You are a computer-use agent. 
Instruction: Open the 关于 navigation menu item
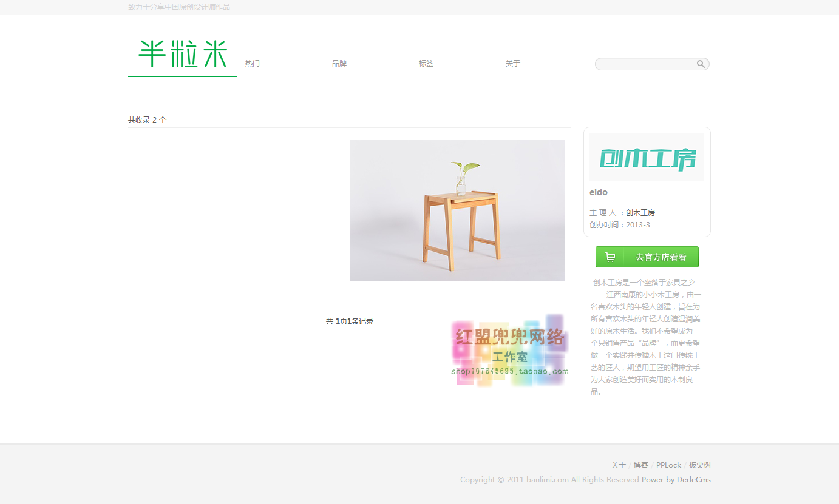[x=513, y=64]
